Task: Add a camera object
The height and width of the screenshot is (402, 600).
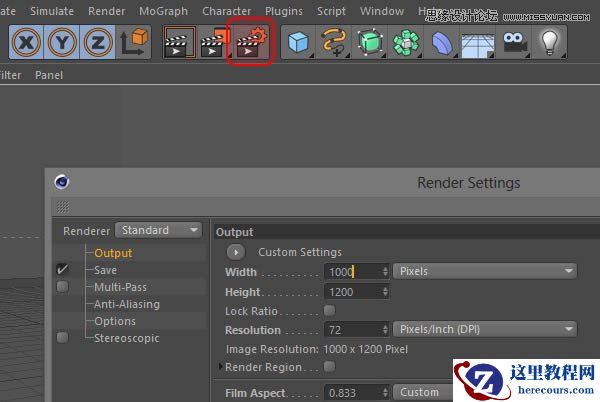Action: pyautogui.click(x=514, y=42)
